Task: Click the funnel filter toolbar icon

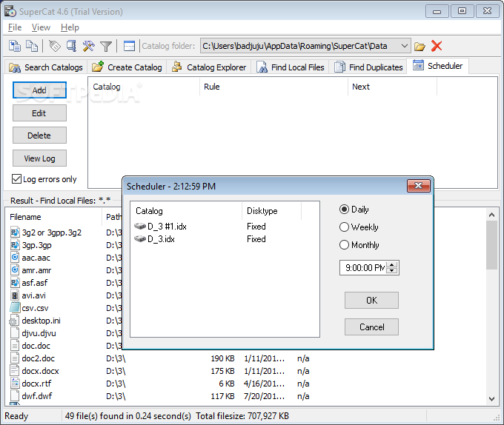Action: (x=105, y=46)
